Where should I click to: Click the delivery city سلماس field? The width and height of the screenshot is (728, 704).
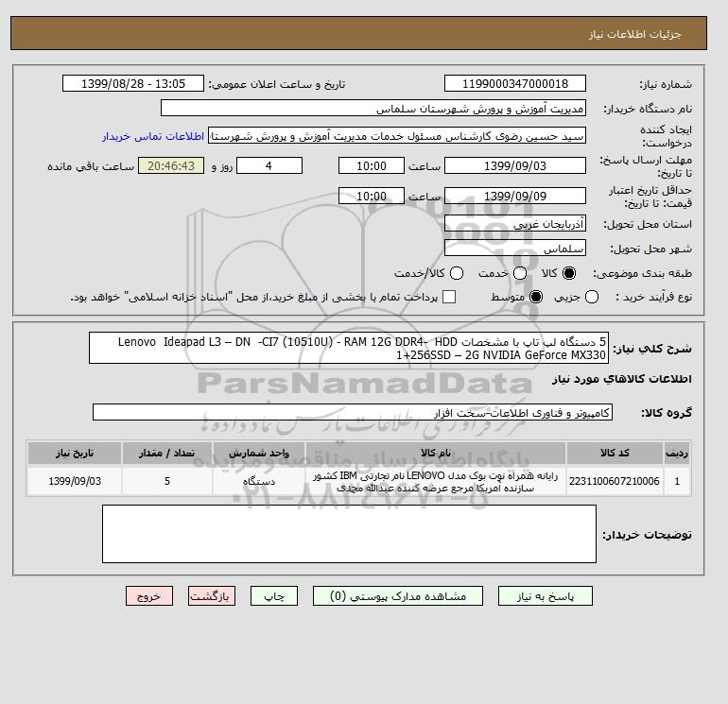(515, 249)
